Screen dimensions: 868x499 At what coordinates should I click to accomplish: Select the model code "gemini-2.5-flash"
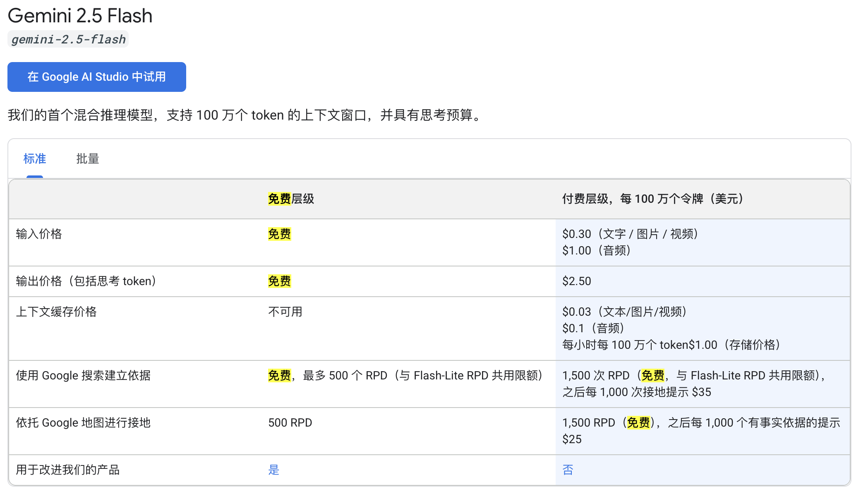(68, 39)
